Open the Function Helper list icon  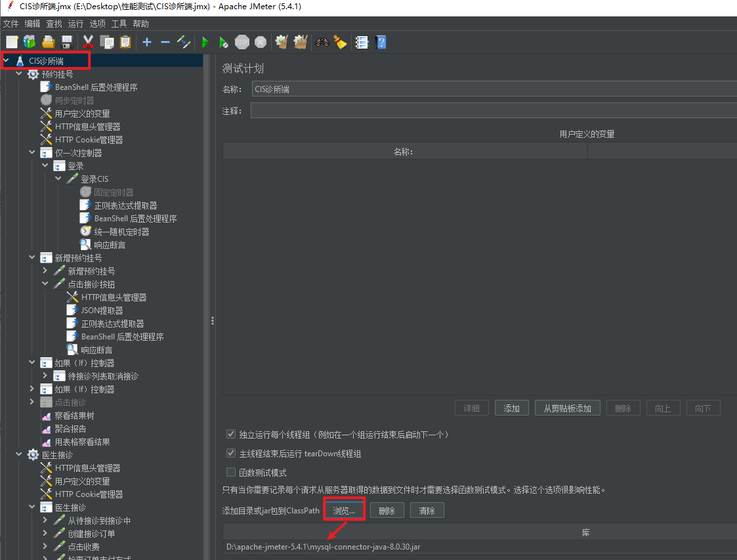click(x=362, y=42)
